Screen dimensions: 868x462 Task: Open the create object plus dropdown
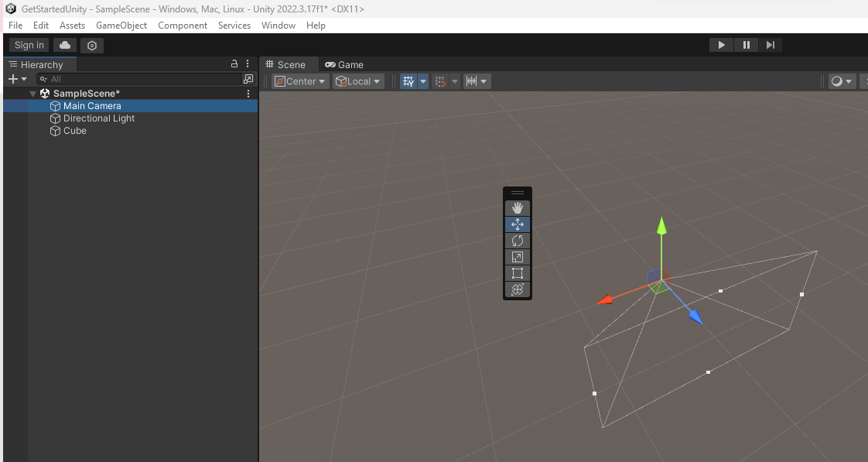coord(18,79)
